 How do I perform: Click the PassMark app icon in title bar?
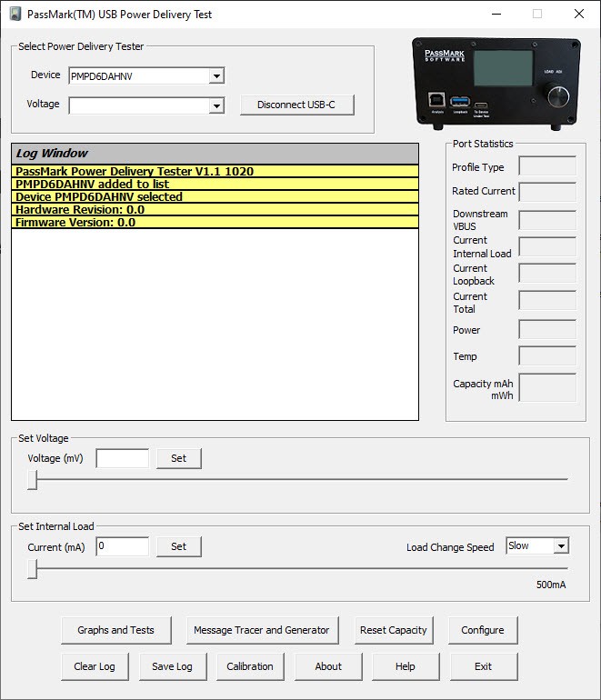tap(15, 14)
